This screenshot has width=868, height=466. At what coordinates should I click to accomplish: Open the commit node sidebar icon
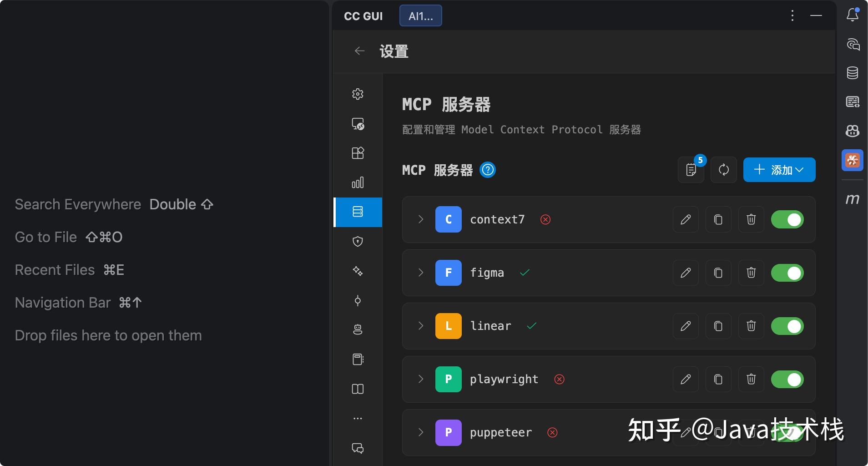tap(358, 300)
